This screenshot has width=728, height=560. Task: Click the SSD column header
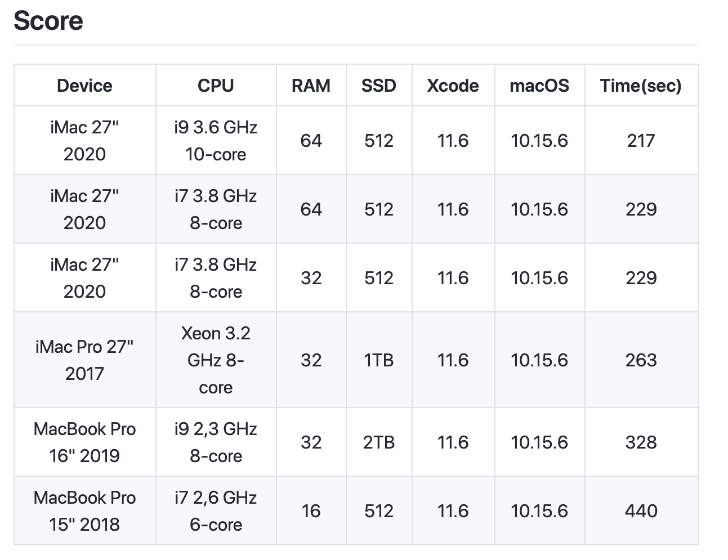[379, 86]
